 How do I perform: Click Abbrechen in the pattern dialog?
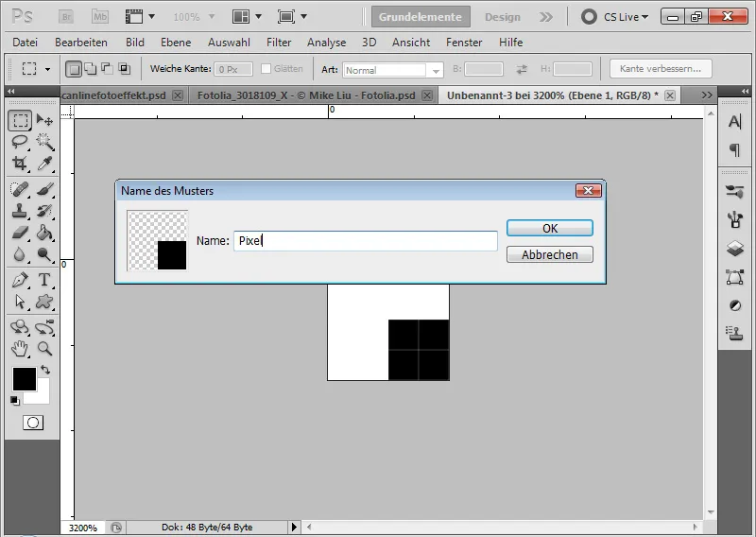click(x=550, y=254)
